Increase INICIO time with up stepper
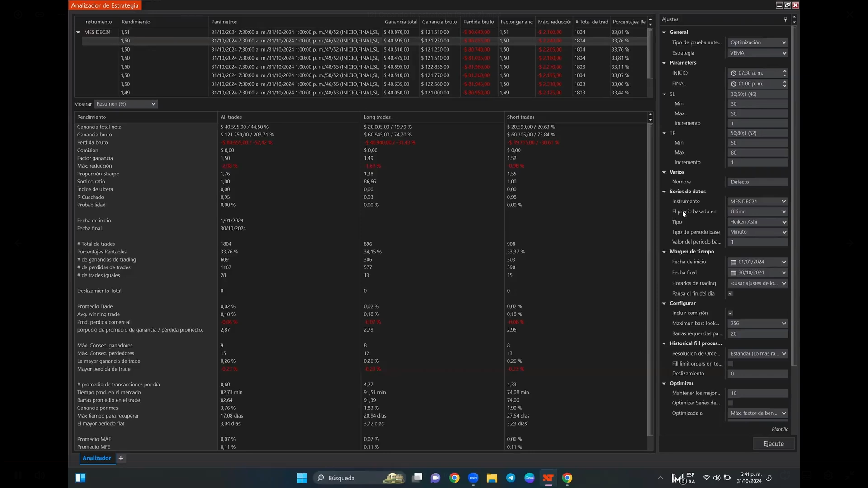The width and height of the screenshot is (868, 488). (x=785, y=71)
